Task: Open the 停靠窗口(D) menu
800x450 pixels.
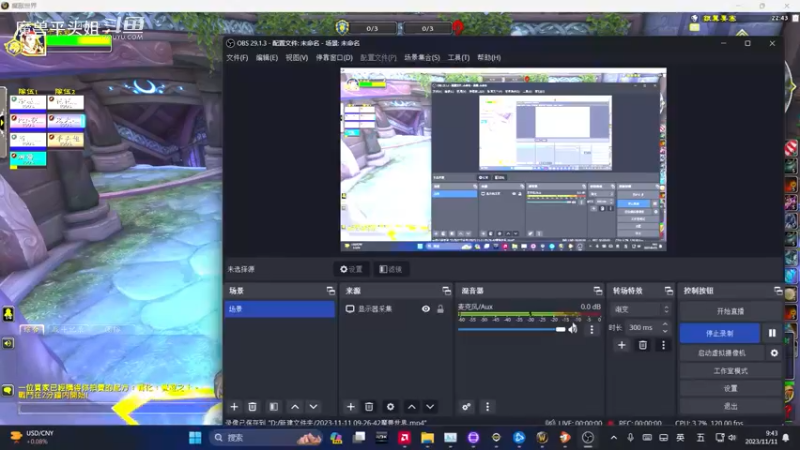Action: click(334, 58)
